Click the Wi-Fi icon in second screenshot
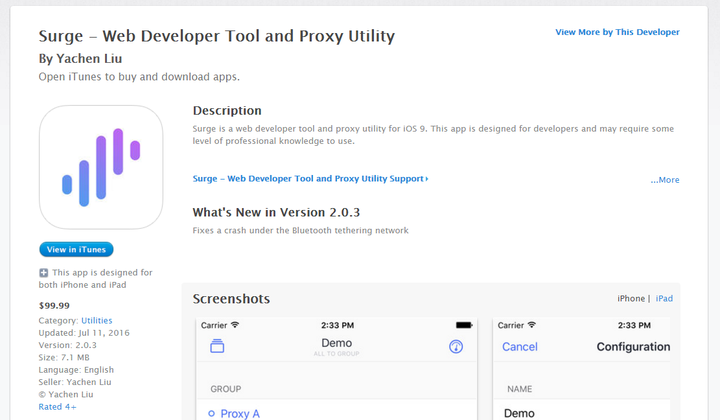This screenshot has width=720, height=420. coord(531,325)
